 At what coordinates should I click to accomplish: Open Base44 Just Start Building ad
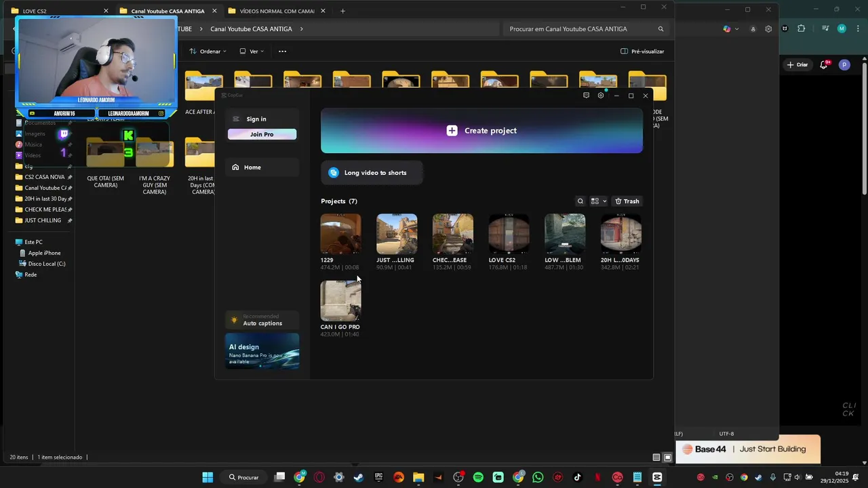[x=748, y=449]
